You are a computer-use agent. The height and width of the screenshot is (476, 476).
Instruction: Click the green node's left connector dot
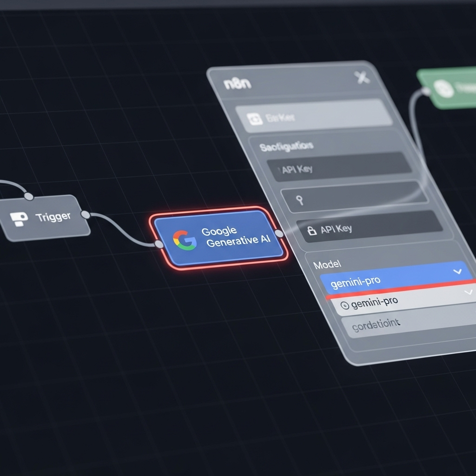pyautogui.click(x=426, y=91)
